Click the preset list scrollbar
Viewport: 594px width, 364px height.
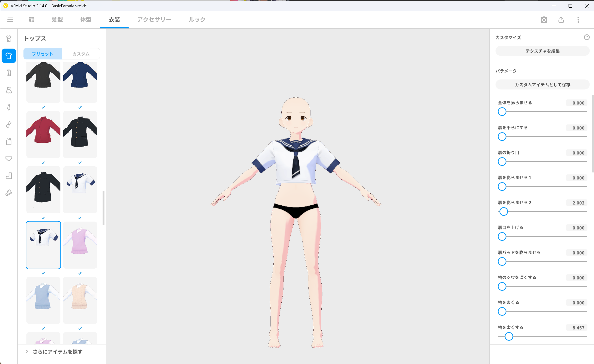(x=103, y=208)
